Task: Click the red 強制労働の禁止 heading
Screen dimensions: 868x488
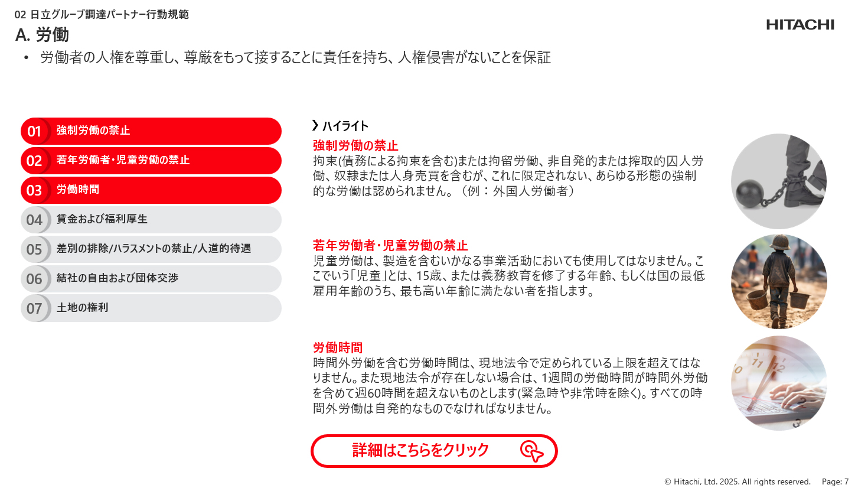Action: (x=355, y=145)
